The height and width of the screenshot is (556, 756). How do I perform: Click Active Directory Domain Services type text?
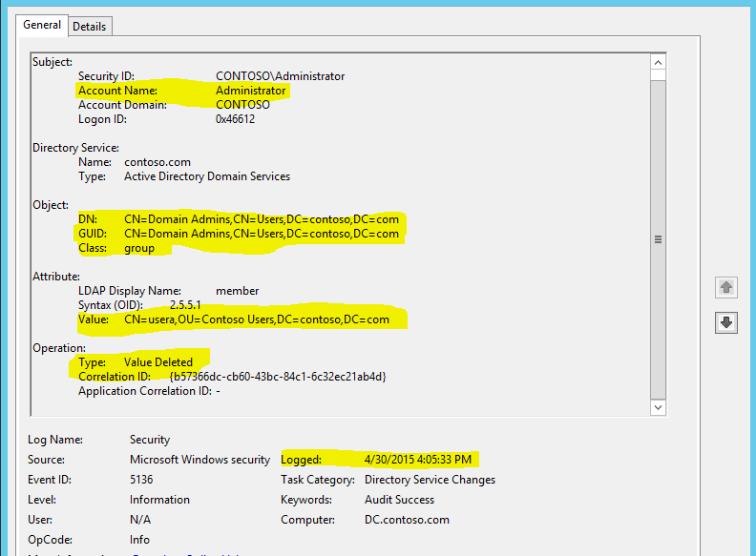point(207,176)
